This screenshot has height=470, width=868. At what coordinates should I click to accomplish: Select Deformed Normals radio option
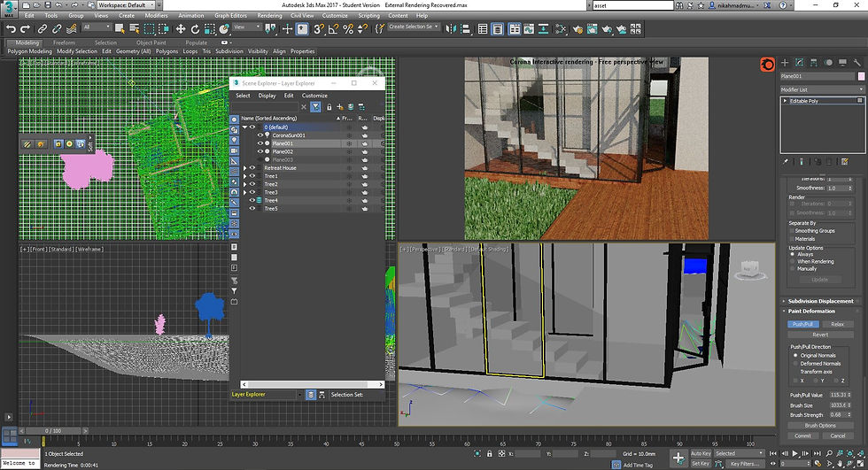(x=796, y=363)
